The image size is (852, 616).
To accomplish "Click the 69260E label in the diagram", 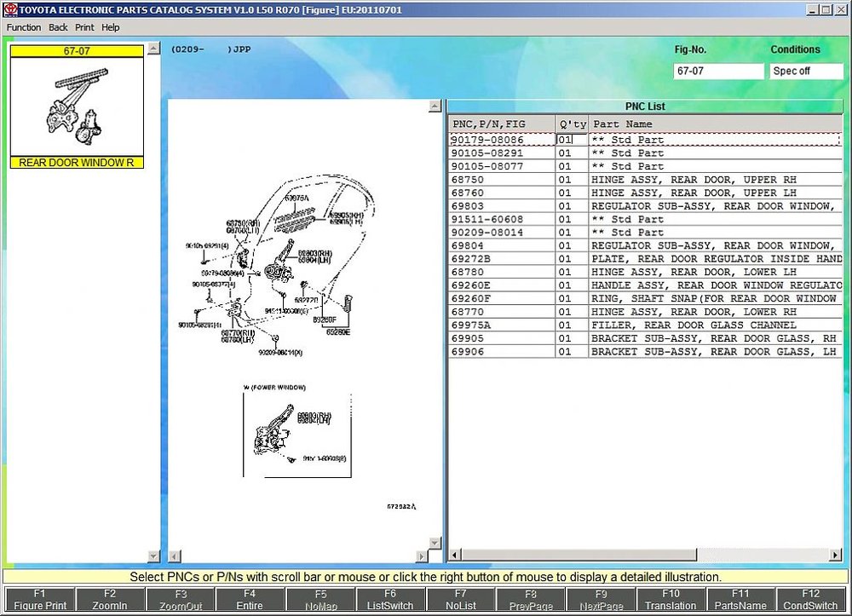I will 338,332.
